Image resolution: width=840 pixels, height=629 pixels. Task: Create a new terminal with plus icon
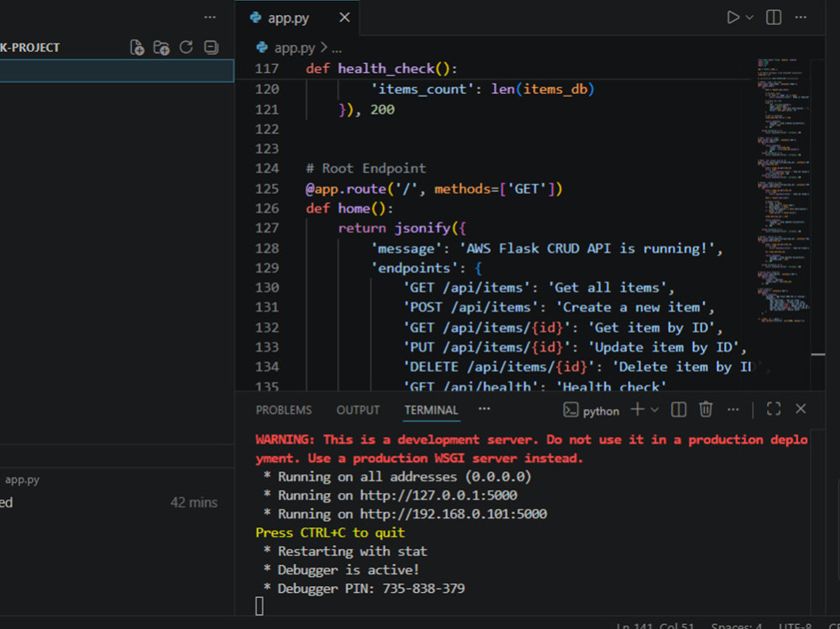click(x=637, y=409)
